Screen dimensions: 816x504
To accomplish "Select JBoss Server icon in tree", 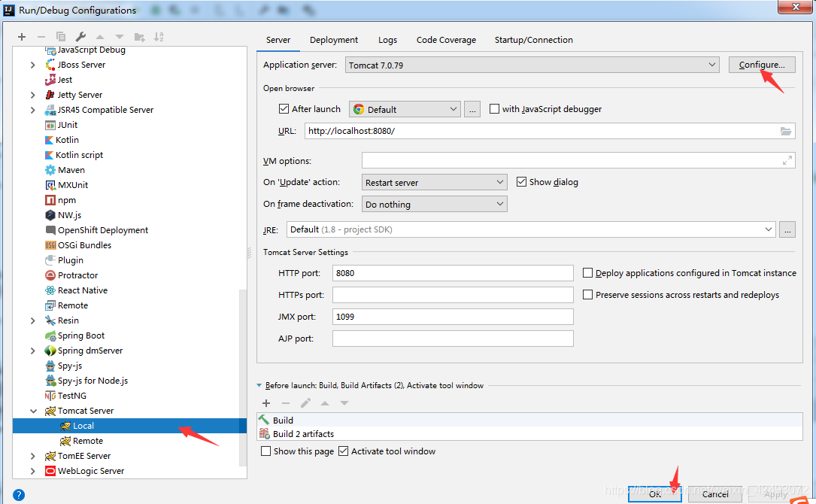I will (50, 65).
